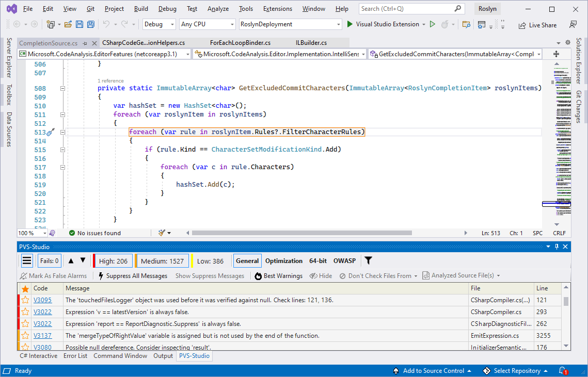The image size is (588, 377).
Task: Collapse the method at line 508
Action: pos(62,88)
